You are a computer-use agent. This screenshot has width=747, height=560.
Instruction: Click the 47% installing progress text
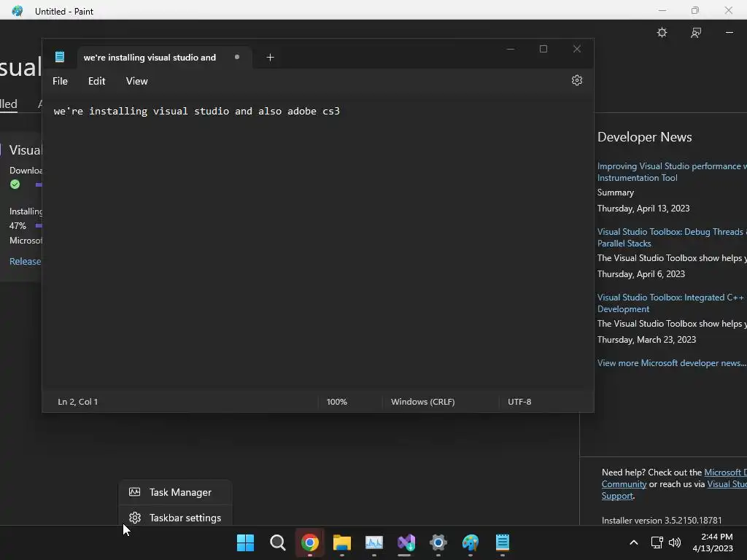[x=18, y=226]
